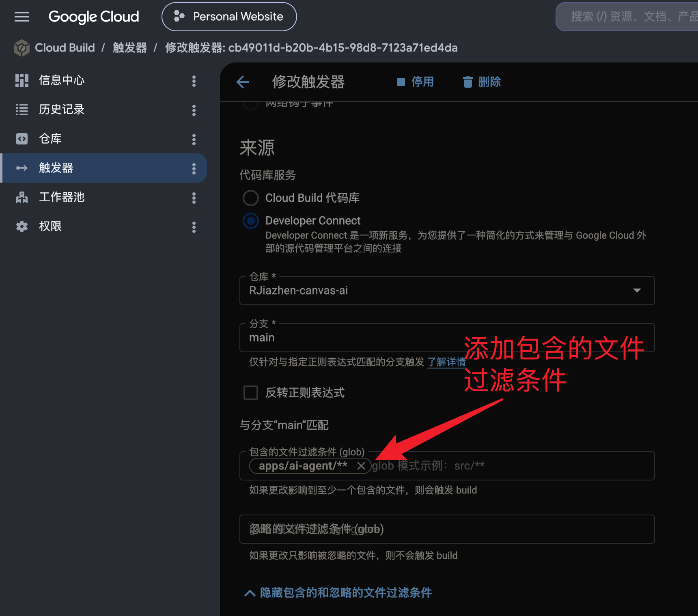Open more options for 仓库
The height and width of the screenshot is (616, 698).
[x=194, y=140]
